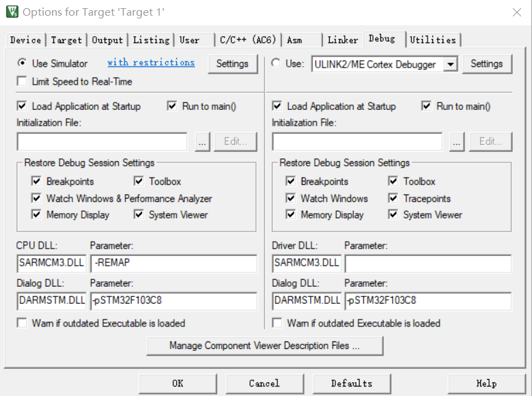Click the CPU DLL field SARMCM3.DLL

[52, 264]
